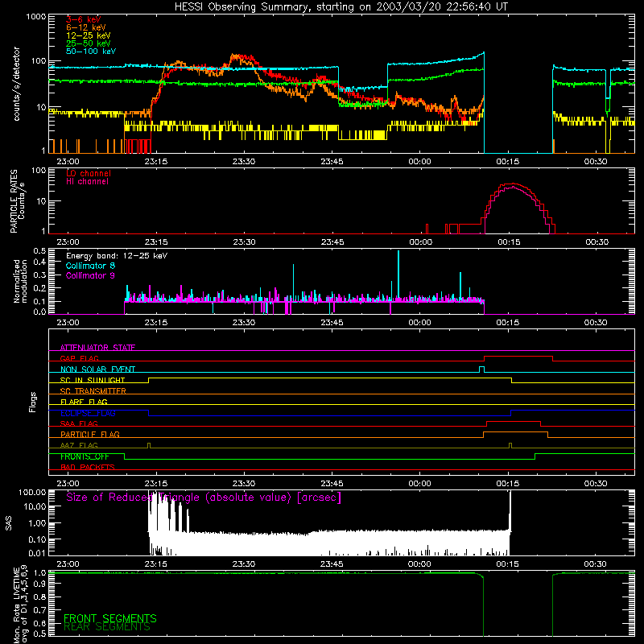
Task: Click the Flags axis title
Action: click(32, 402)
